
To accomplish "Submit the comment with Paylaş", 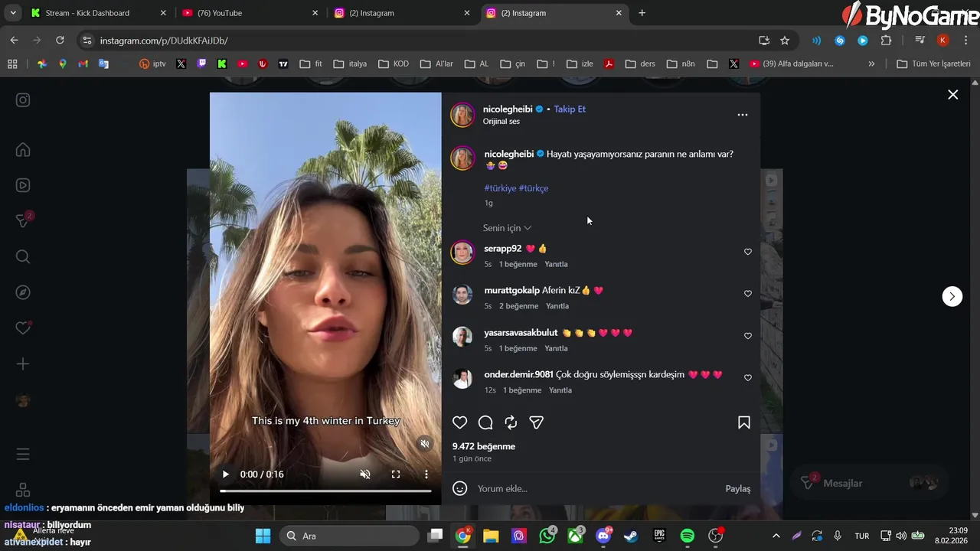I will pyautogui.click(x=738, y=488).
